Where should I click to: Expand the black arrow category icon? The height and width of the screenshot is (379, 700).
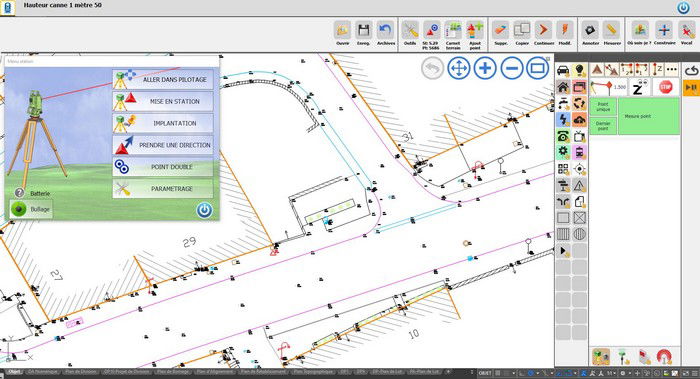563,251
